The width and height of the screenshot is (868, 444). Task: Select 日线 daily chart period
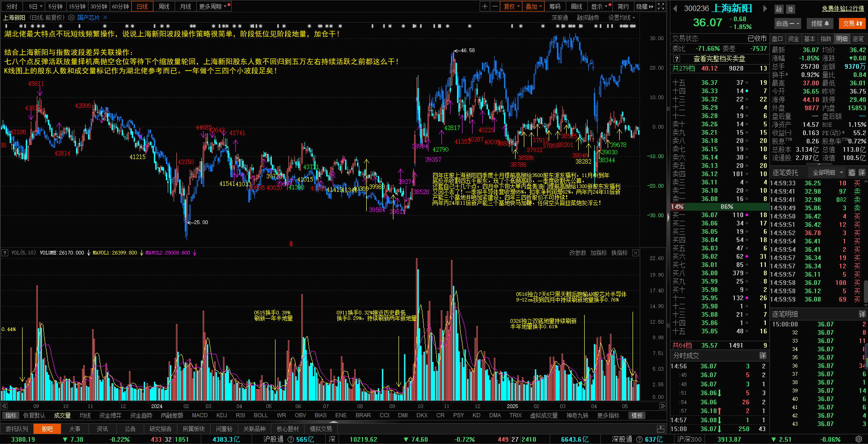(142, 6)
